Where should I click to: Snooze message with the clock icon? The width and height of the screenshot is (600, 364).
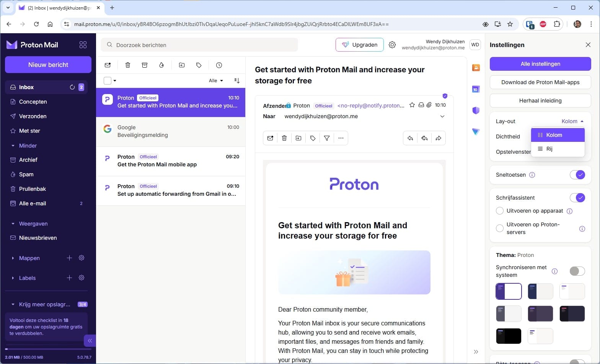(219, 65)
